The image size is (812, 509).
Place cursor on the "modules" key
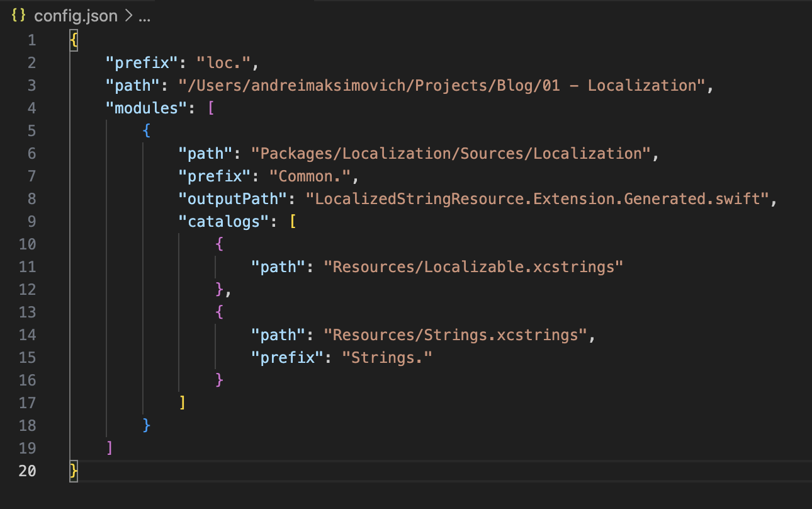142,108
